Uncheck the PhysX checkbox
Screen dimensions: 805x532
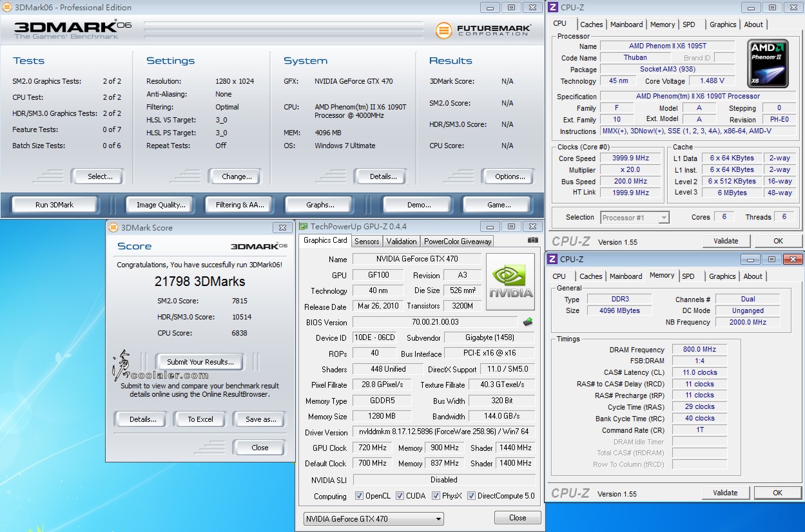click(x=437, y=496)
